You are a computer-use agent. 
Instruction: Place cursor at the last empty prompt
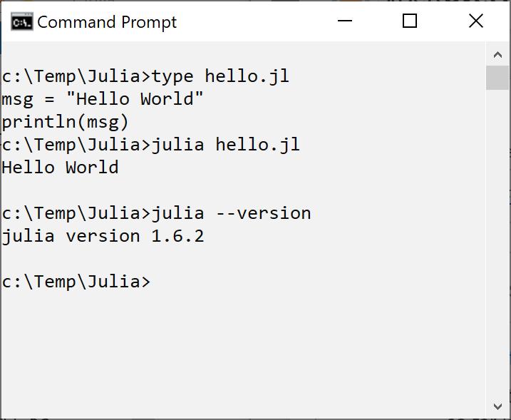pos(155,282)
